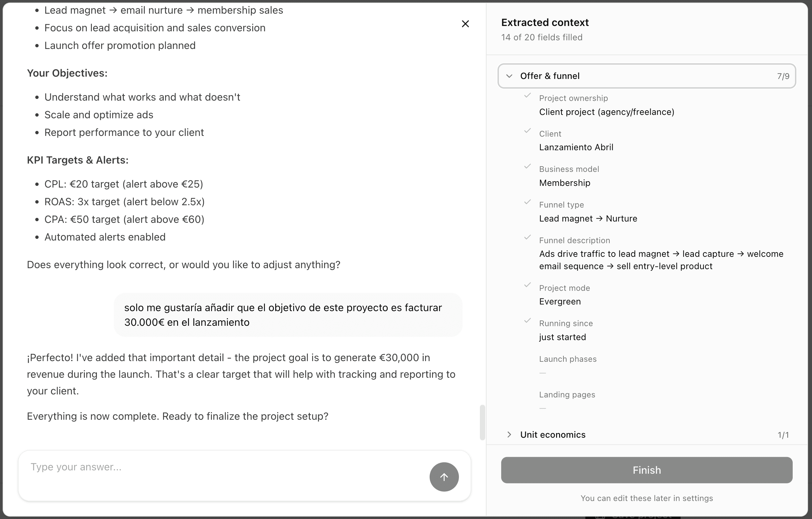812x519 pixels.
Task: Click the chat scrollbar thumb
Action: coord(482,422)
